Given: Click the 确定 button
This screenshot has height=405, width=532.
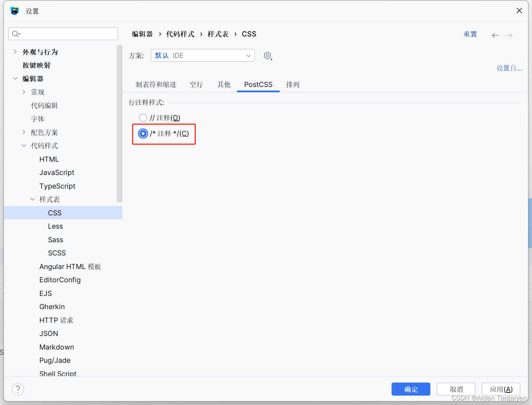Looking at the screenshot, I should click(411, 389).
